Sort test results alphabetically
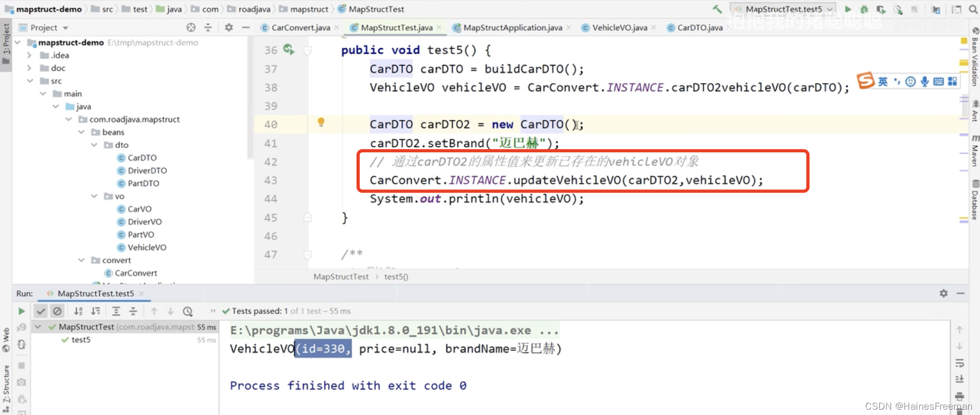Screen dimensions: 980x415 (78, 311)
